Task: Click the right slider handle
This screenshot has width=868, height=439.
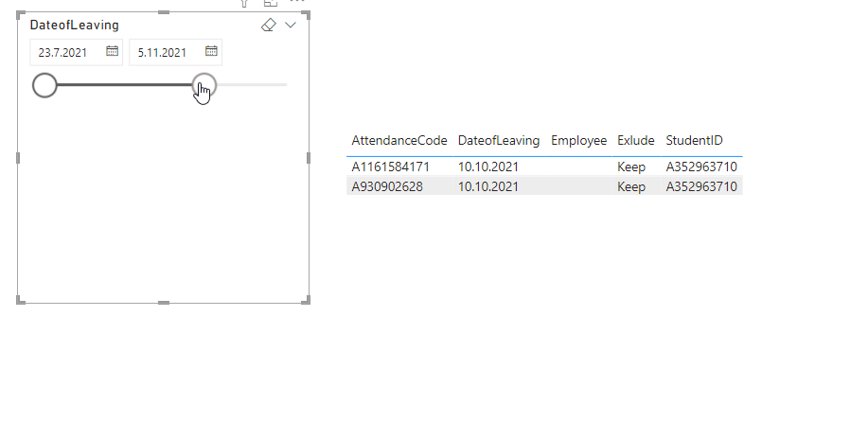Action: tap(204, 85)
